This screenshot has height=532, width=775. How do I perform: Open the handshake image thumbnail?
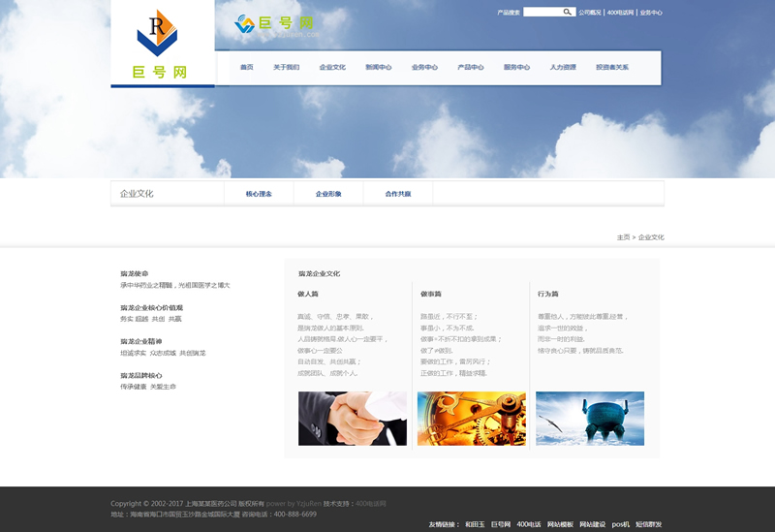[x=353, y=419]
